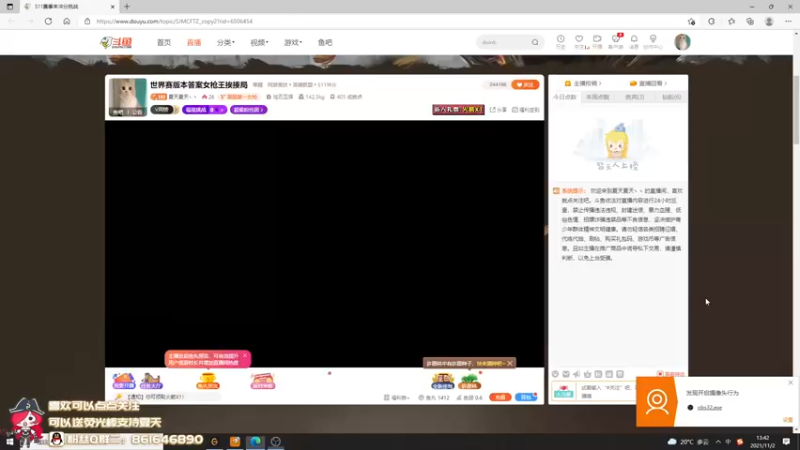Expand the 游戏 games dropdown
Viewport: 800px width, 450px height.
point(293,42)
